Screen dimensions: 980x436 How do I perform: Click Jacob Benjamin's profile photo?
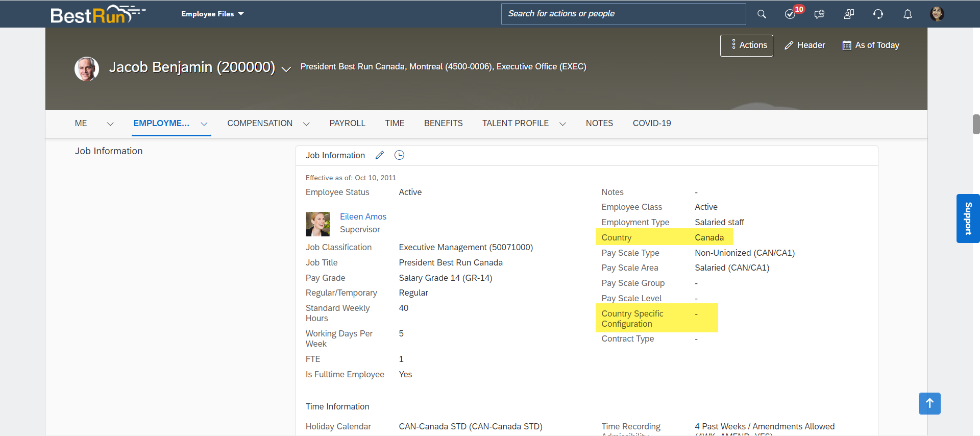(x=87, y=68)
